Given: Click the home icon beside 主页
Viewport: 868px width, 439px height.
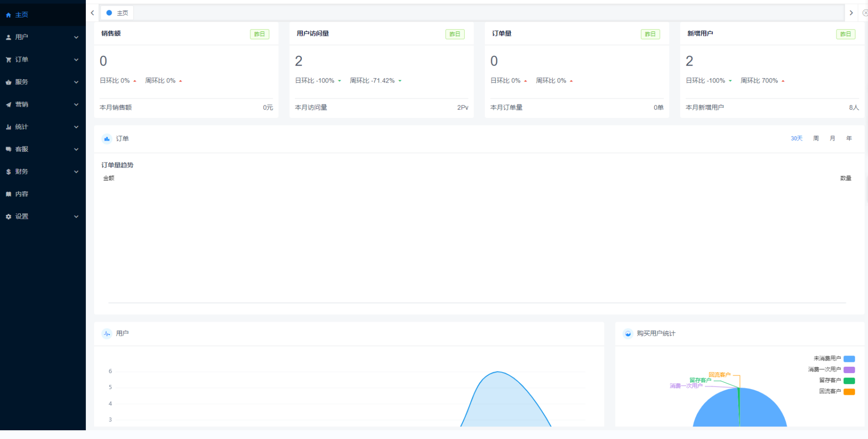Looking at the screenshot, I should (x=8, y=15).
